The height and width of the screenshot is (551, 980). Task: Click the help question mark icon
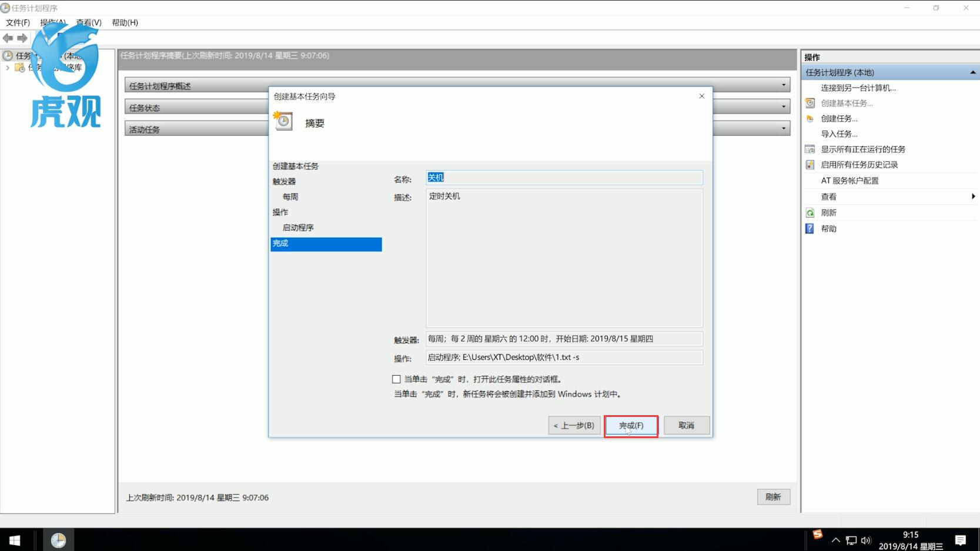pos(810,229)
